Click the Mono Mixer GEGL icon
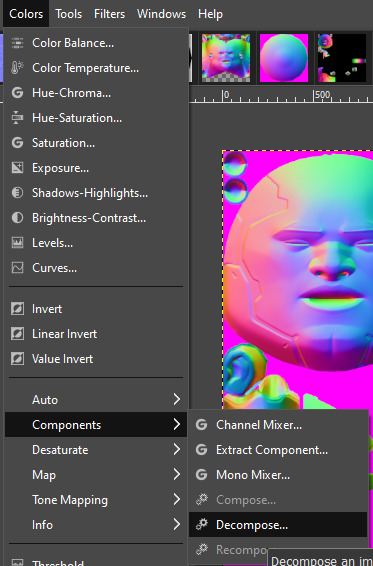373x566 pixels. (201, 475)
